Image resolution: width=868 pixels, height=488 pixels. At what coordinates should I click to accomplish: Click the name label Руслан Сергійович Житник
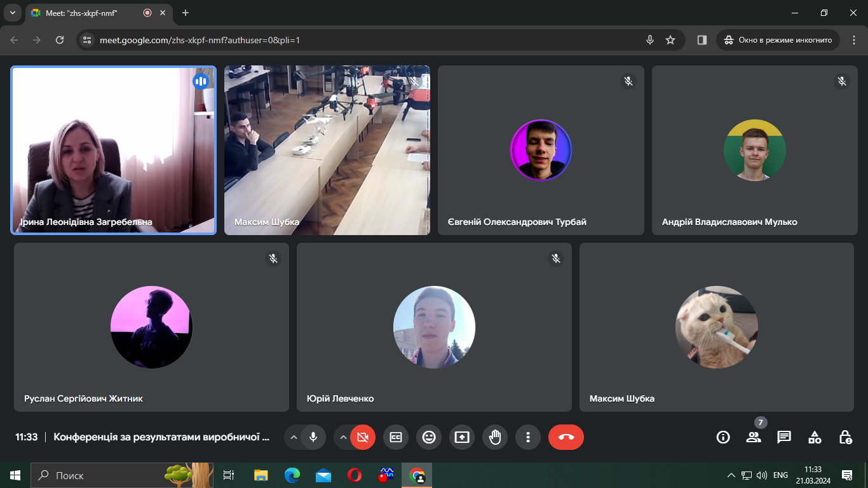click(x=83, y=399)
